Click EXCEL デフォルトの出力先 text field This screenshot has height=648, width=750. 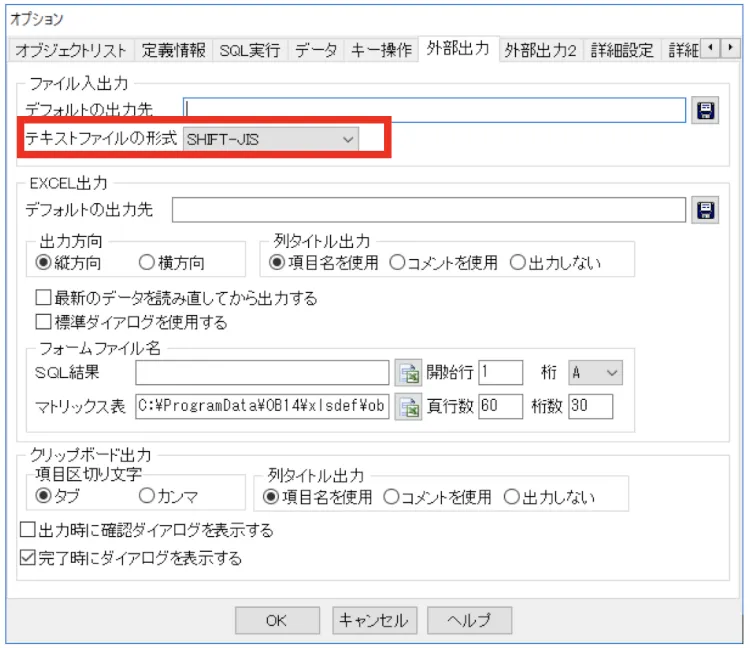429,210
